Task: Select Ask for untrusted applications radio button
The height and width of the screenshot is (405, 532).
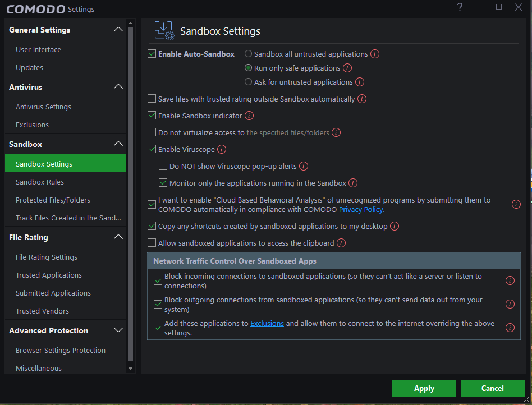Action: click(248, 82)
